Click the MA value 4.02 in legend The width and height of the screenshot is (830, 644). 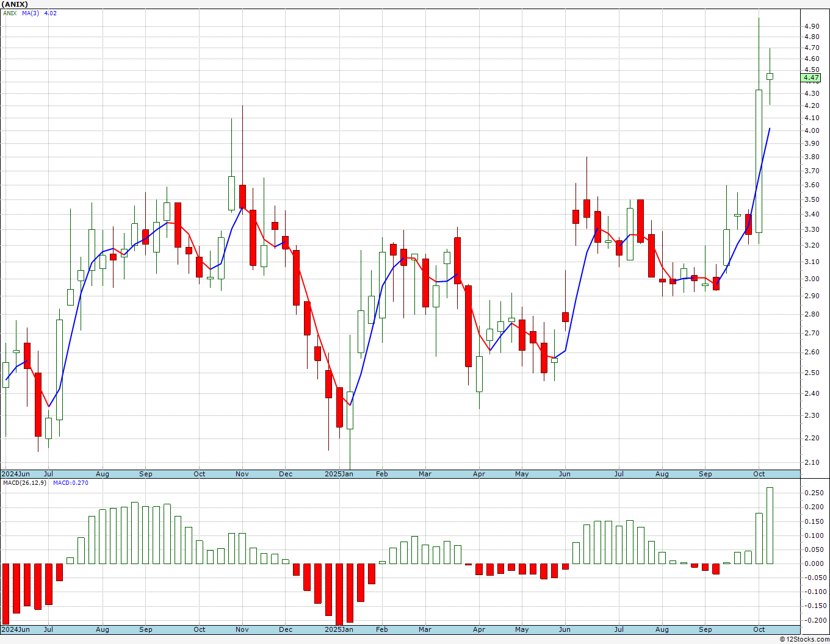pos(51,13)
